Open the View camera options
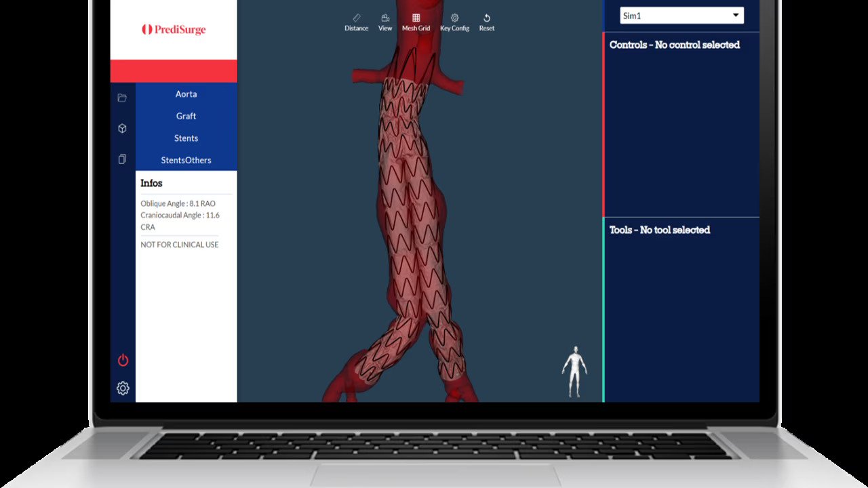The height and width of the screenshot is (488, 868). point(385,22)
